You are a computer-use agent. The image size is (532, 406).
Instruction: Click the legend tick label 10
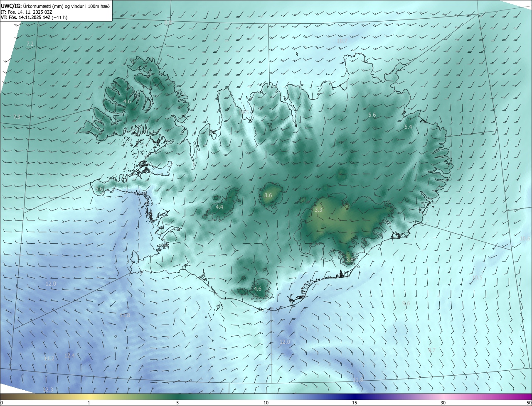[266, 403]
